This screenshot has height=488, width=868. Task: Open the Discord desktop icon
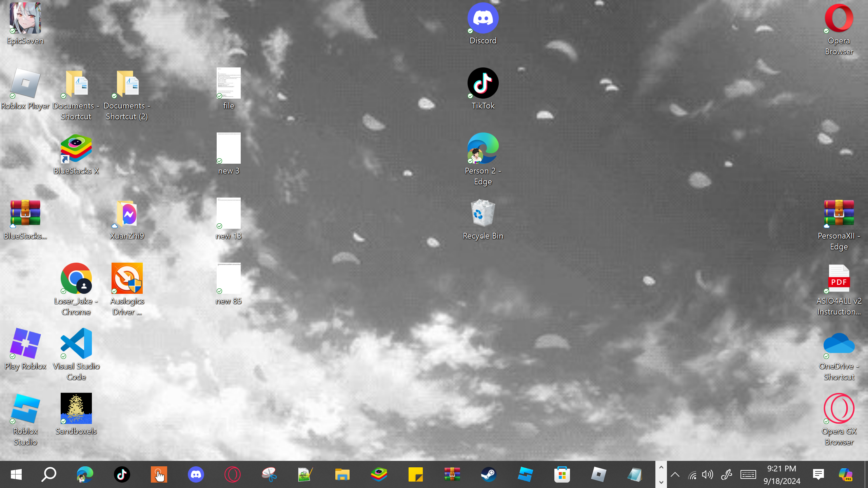[x=483, y=19]
